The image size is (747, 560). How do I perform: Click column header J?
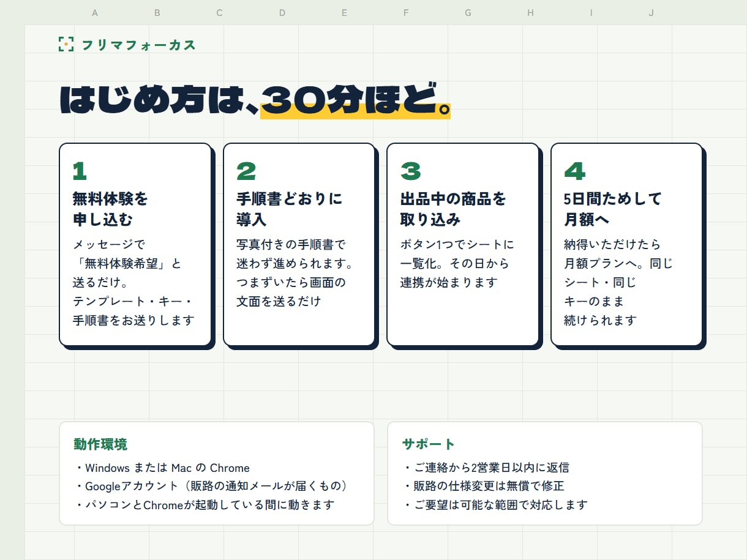(x=651, y=13)
